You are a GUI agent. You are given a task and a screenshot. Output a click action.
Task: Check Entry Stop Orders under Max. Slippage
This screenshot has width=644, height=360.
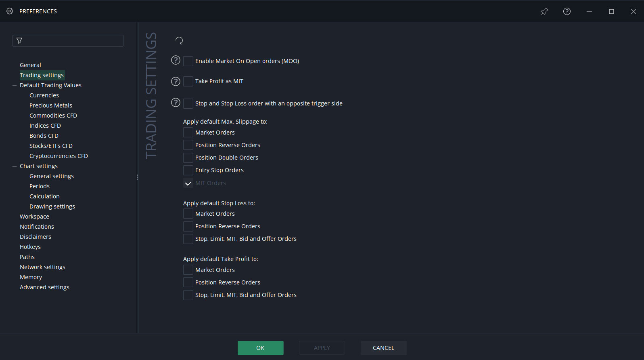[x=188, y=170]
